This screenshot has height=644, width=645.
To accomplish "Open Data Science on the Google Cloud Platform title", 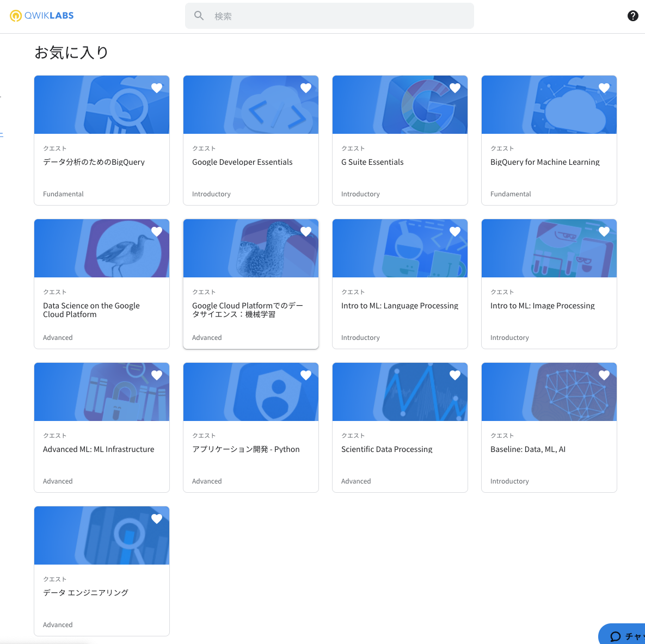I will click(x=91, y=310).
